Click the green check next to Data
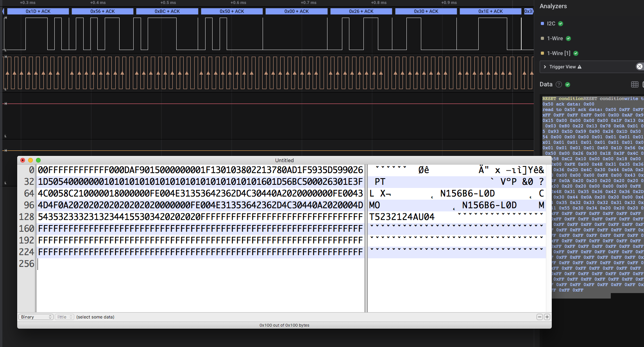Viewport: 644px width, 347px height. 568,84
